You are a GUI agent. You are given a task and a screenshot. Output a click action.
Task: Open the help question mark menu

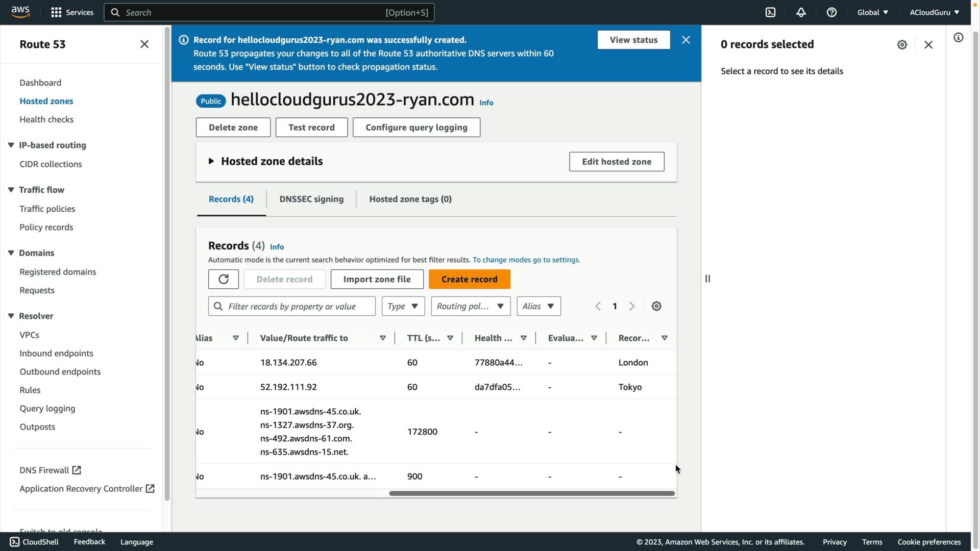coord(831,12)
